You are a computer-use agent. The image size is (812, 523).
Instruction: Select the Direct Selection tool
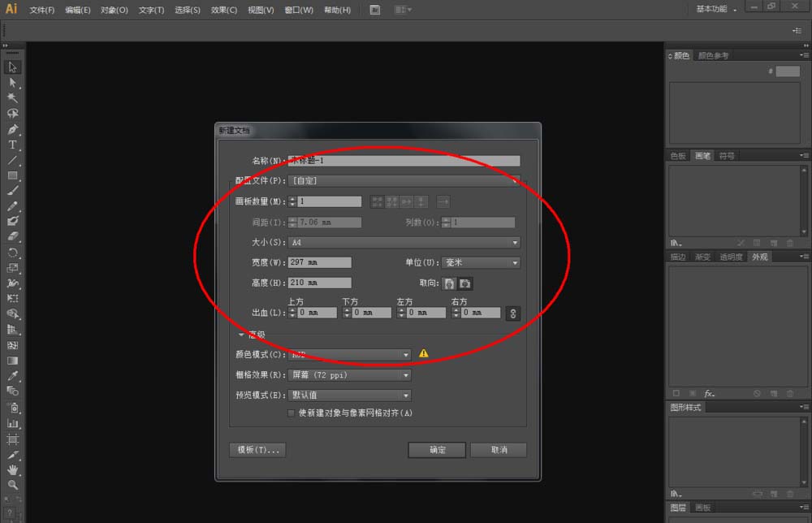coord(12,83)
